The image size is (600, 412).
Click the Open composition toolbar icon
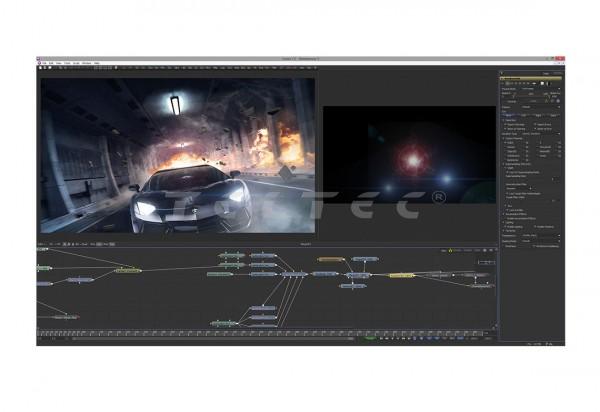(x=45, y=68)
